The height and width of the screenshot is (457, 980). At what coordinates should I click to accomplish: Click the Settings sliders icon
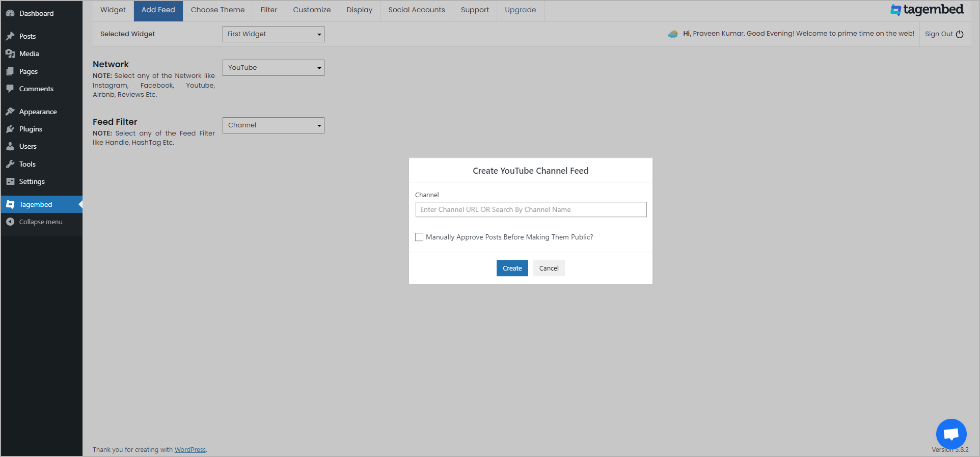10,181
